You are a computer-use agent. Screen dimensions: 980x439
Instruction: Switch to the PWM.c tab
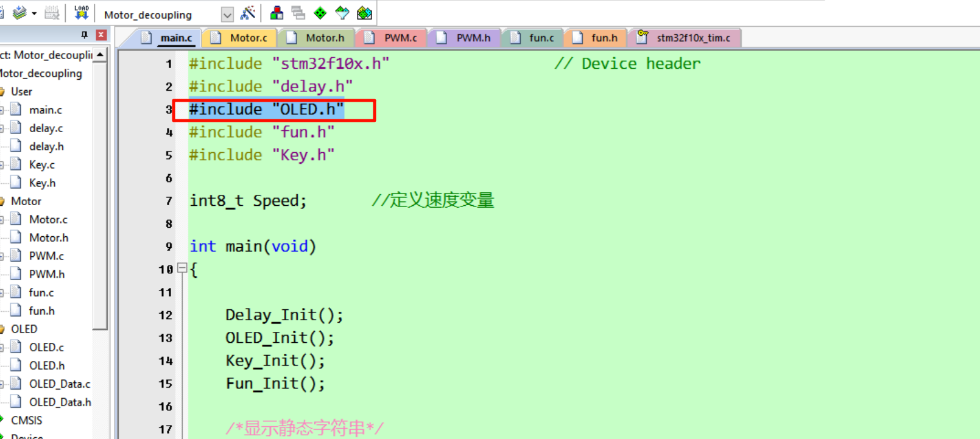click(391, 38)
